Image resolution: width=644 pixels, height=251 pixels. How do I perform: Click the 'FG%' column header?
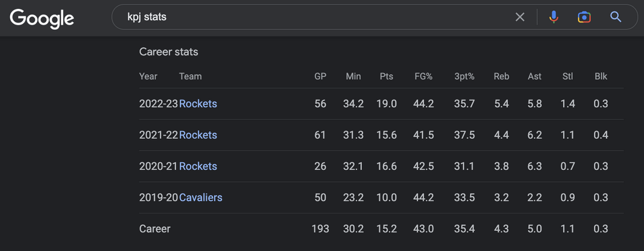click(423, 76)
